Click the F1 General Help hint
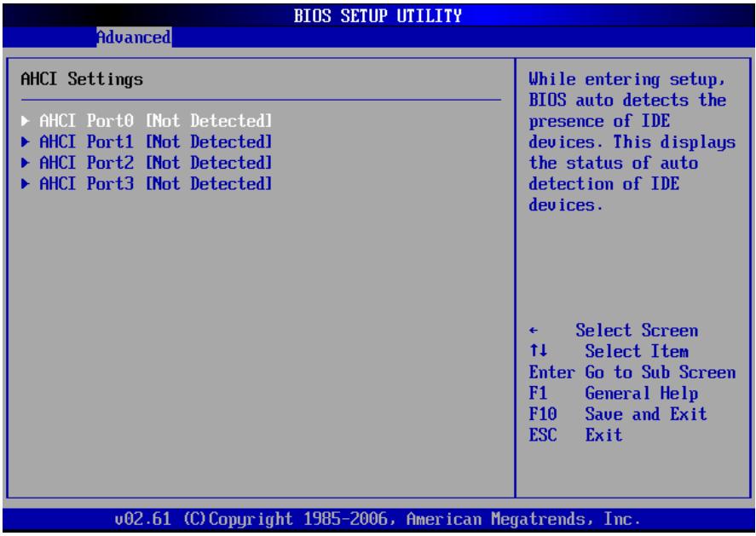This screenshot has height=536, width=756. (x=614, y=394)
